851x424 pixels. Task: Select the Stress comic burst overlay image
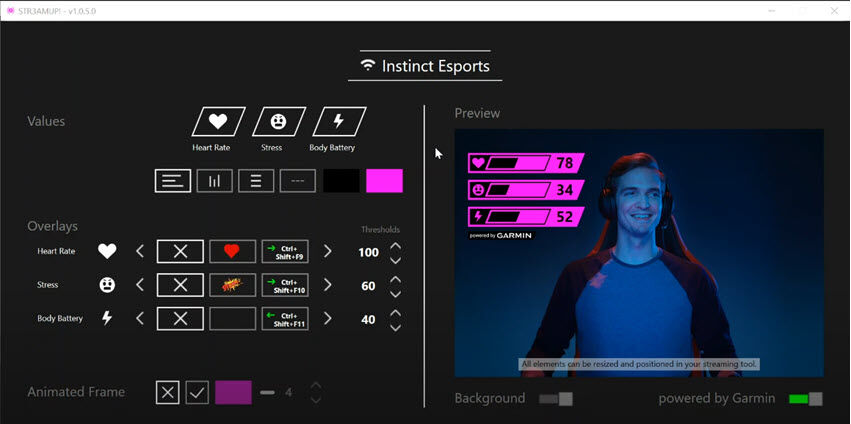(x=233, y=284)
